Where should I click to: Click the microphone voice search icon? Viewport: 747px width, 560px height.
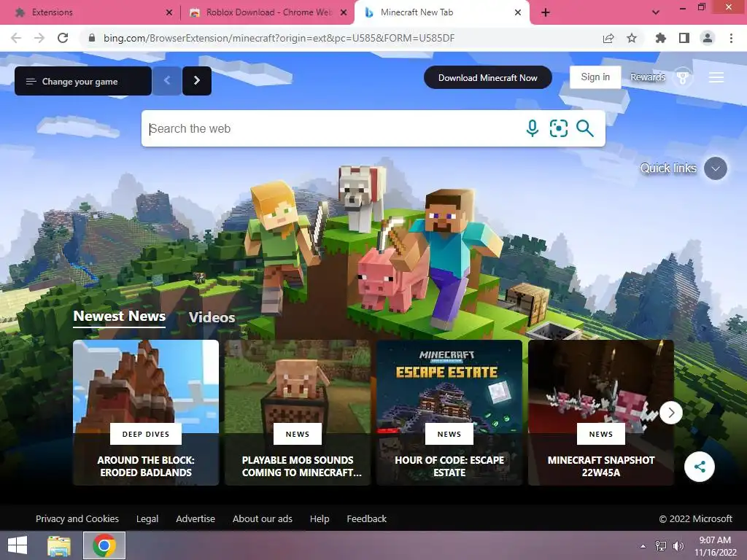532,128
